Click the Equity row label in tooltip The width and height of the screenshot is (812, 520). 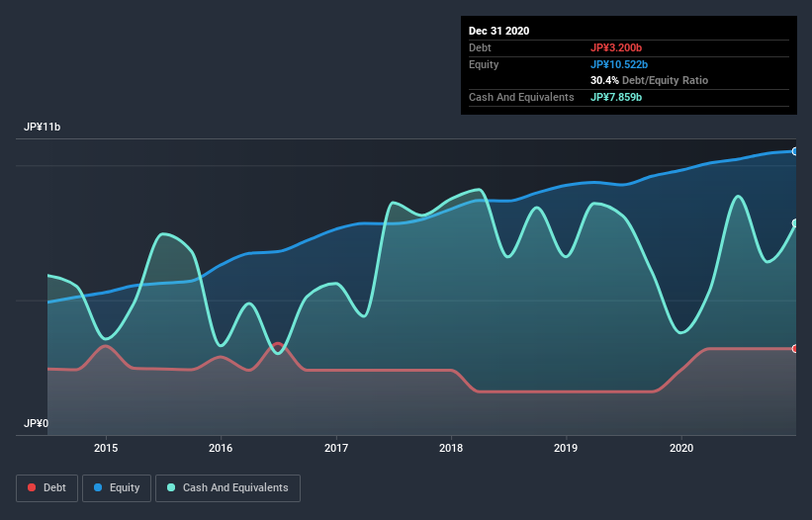pyautogui.click(x=484, y=64)
